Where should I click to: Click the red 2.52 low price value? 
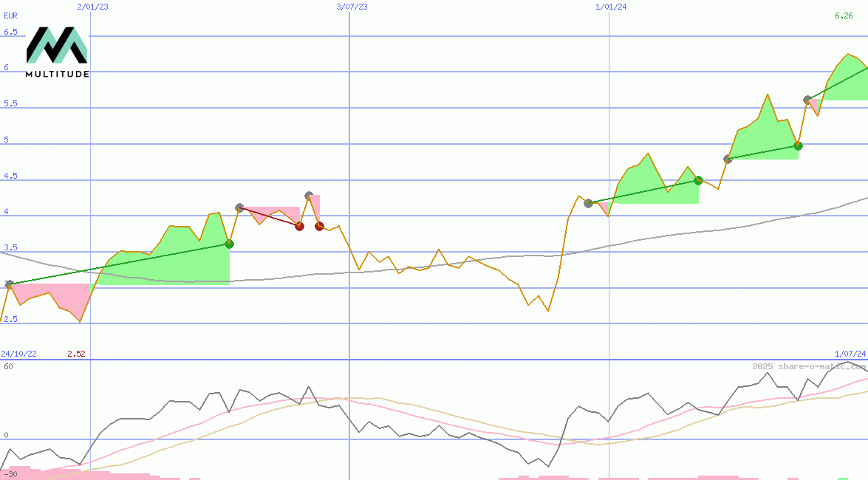click(x=76, y=354)
